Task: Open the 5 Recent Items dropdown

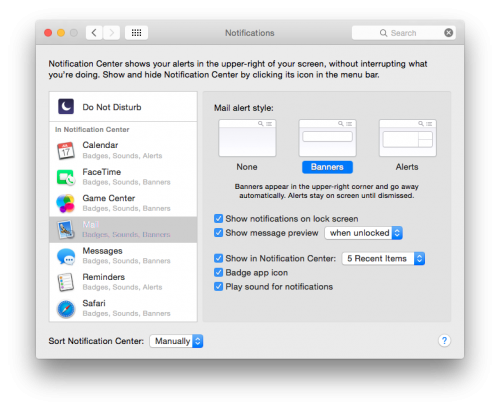Action: tap(383, 258)
